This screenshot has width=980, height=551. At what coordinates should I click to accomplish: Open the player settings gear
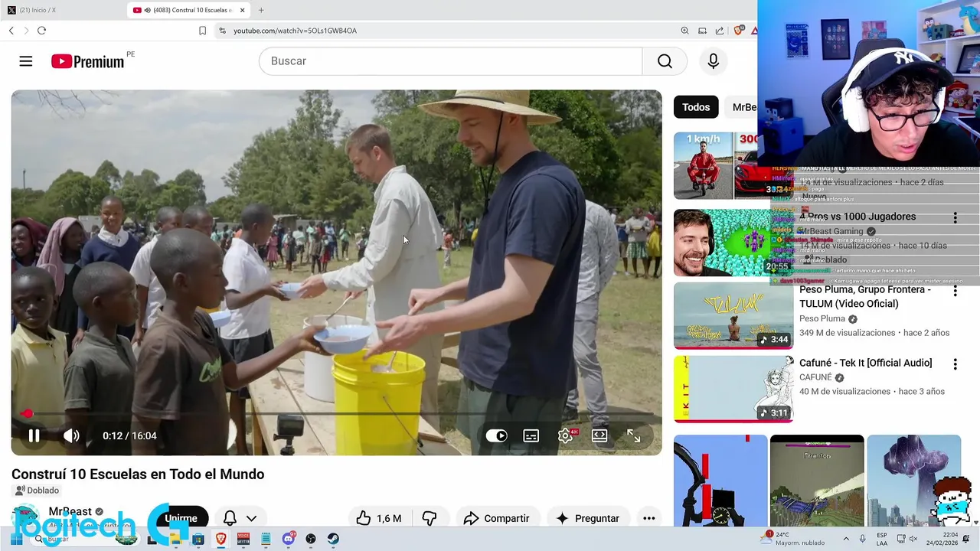point(565,435)
